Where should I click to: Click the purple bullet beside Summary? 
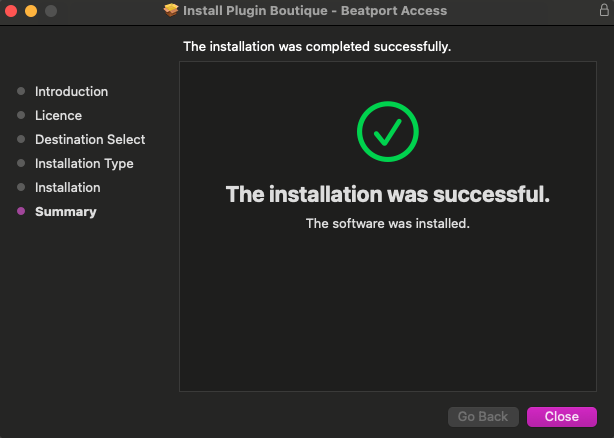21,211
